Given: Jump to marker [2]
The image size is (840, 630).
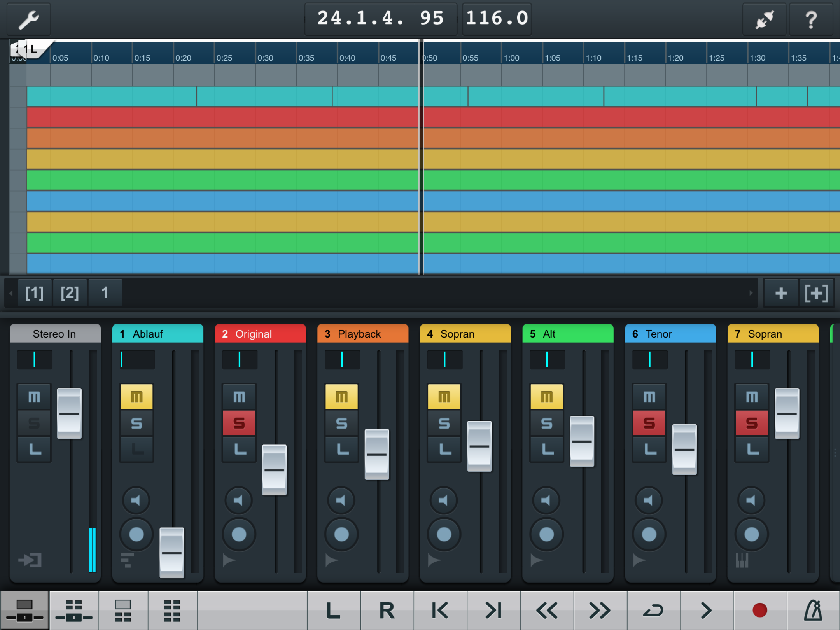Looking at the screenshot, I should tap(70, 293).
